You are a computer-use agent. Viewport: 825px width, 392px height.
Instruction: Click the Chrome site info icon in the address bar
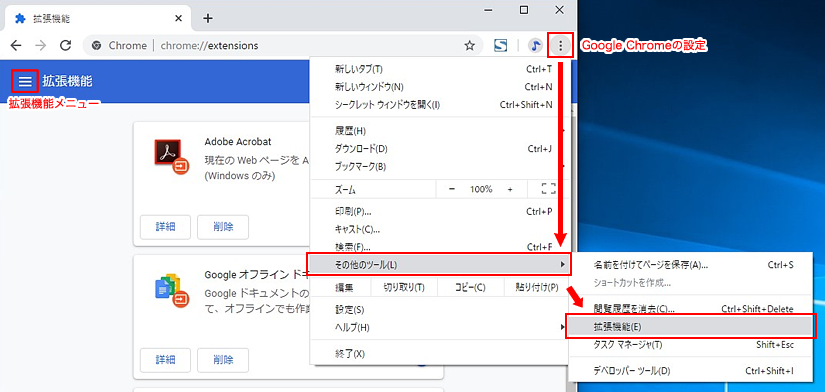point(96,46)
